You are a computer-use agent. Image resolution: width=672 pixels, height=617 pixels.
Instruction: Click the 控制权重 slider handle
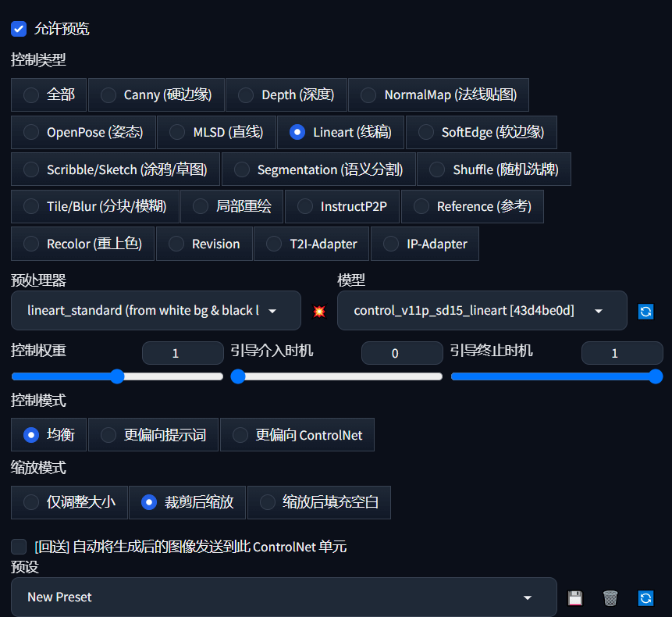click(x=117, y=376)
